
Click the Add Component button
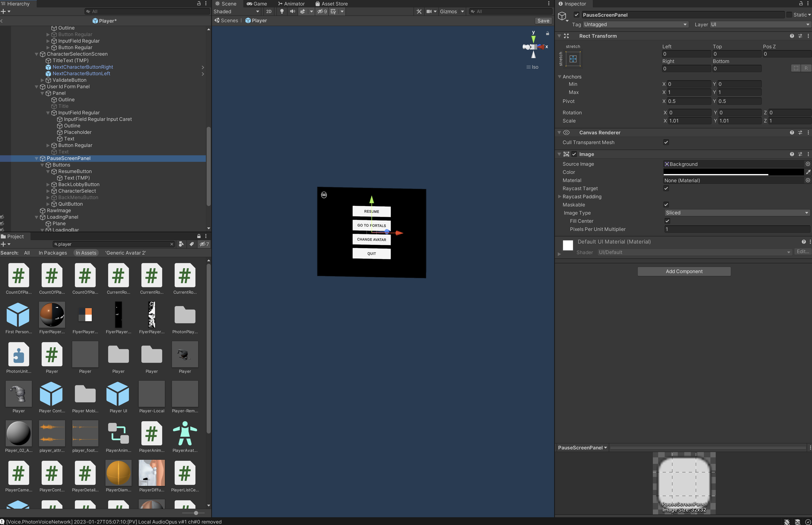pos(684,271)
